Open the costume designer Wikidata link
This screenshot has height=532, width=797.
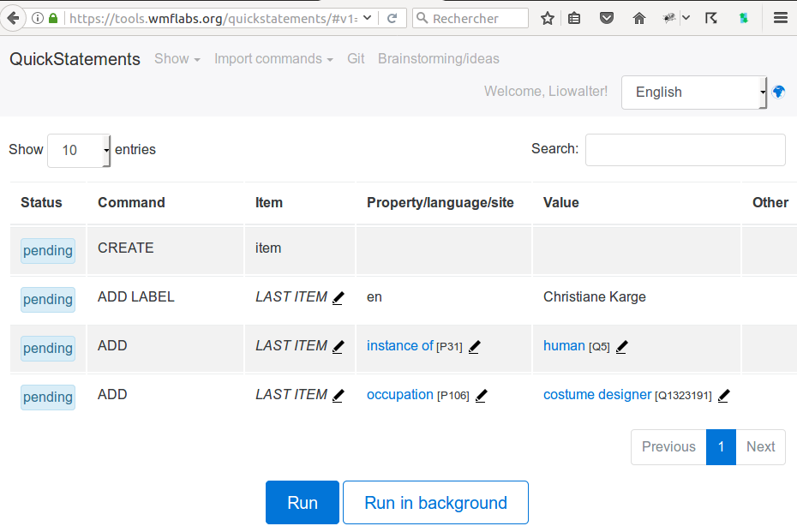point(597,395)
